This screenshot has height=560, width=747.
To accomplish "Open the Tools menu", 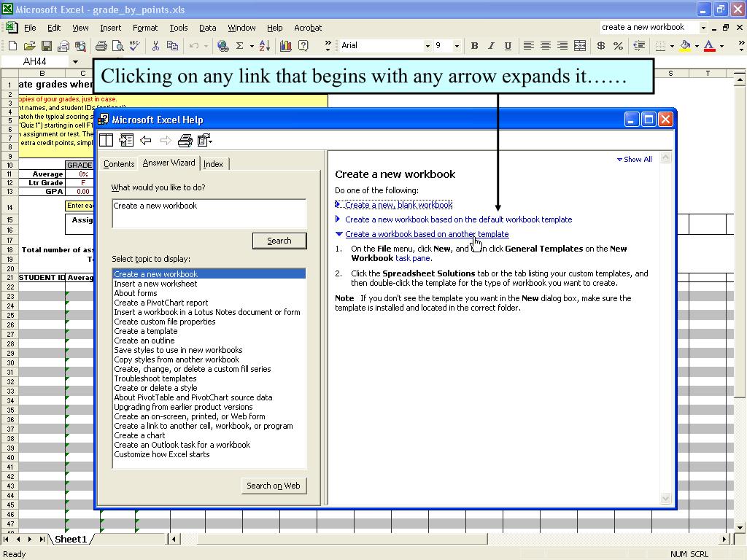I will tap(179, 28).
